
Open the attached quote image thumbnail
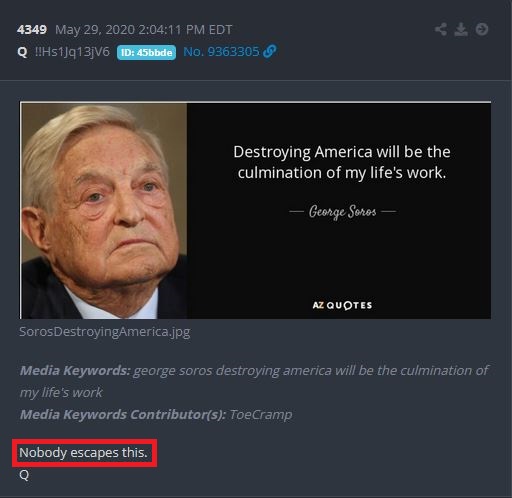click(255, 210)
